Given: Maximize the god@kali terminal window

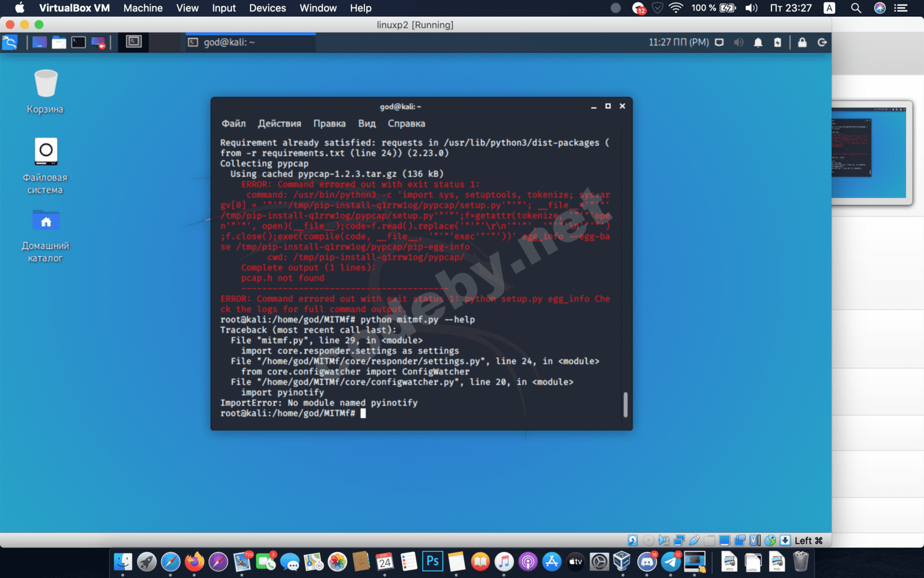Looking at the screenshot, I should (608, 106).
